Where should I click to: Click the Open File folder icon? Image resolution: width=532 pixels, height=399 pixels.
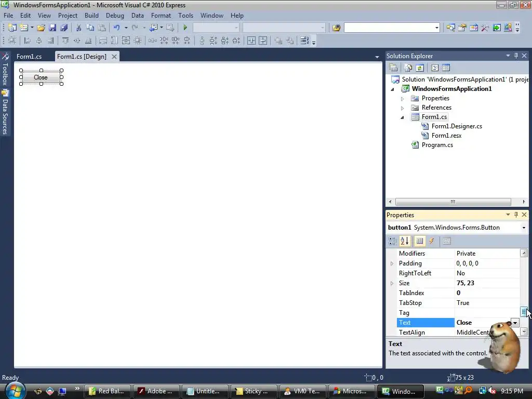[41, 28]
